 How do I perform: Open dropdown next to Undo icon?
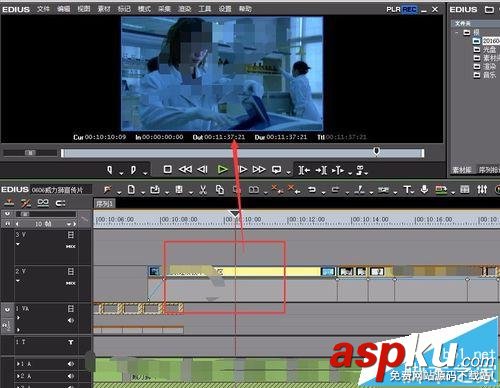pos(323,193)
